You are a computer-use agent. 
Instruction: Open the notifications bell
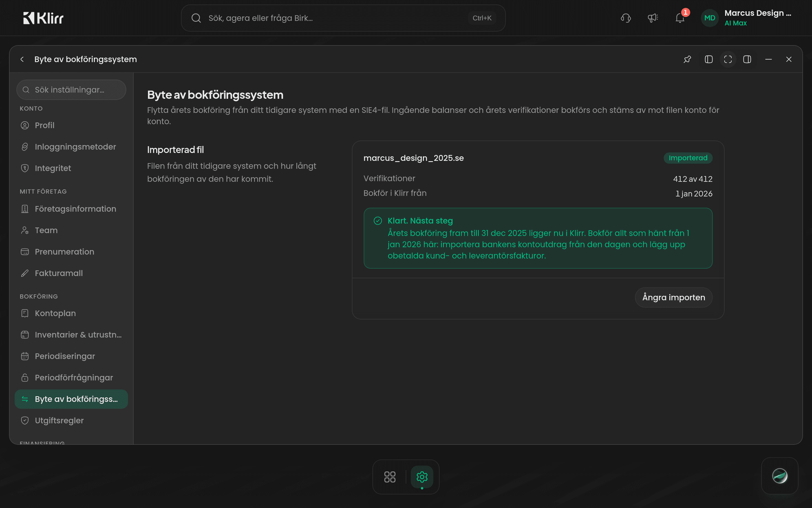click(680, 18)
